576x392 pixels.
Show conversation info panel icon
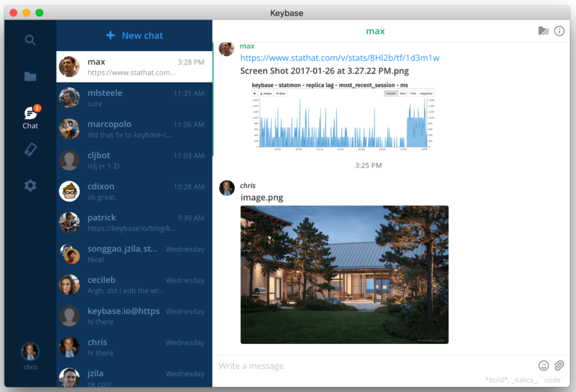(559, 31)
